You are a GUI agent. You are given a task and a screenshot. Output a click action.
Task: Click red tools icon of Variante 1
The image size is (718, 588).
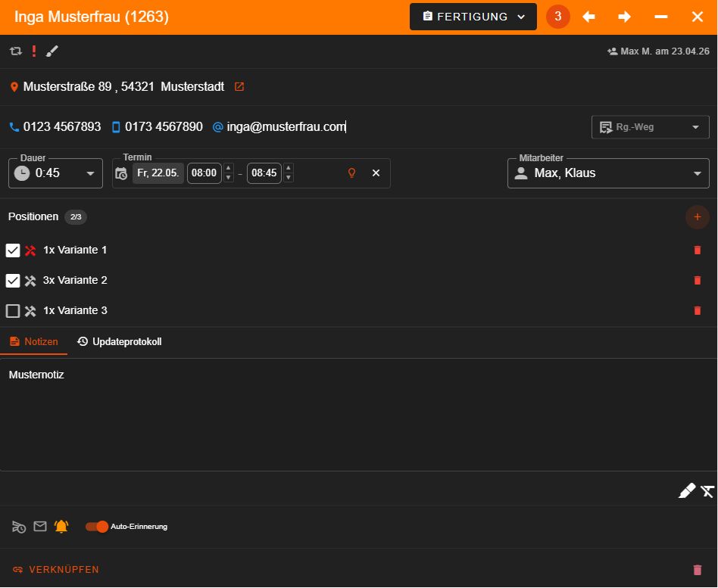click(x=30, y=250)
